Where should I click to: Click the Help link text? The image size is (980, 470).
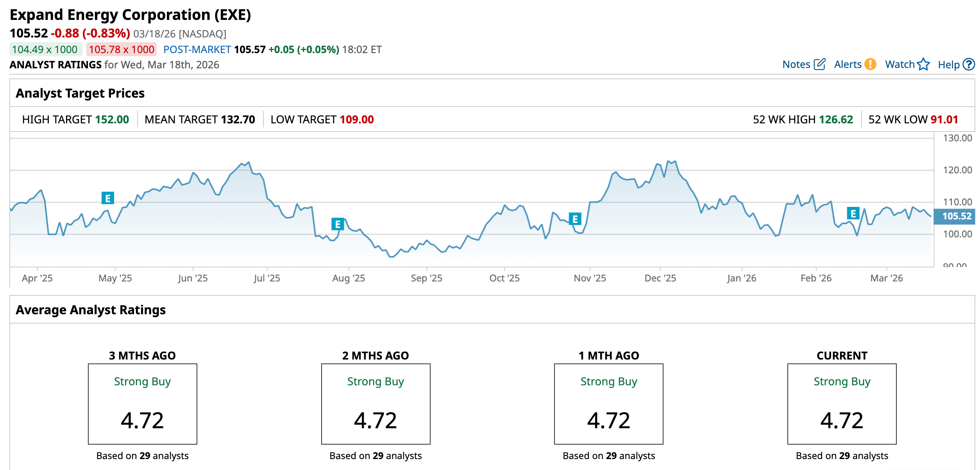tap(948, 65)
